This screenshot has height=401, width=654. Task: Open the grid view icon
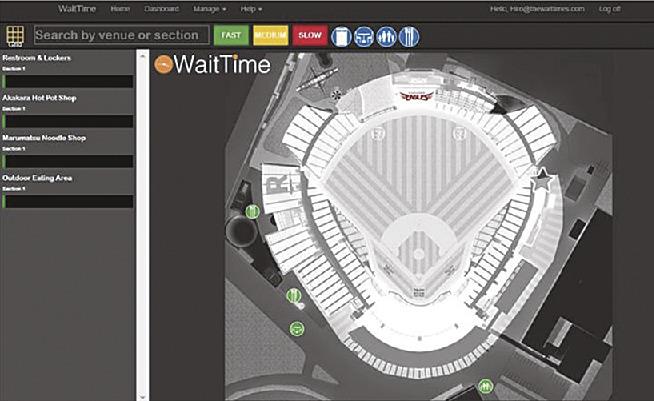tap(15, 36)
